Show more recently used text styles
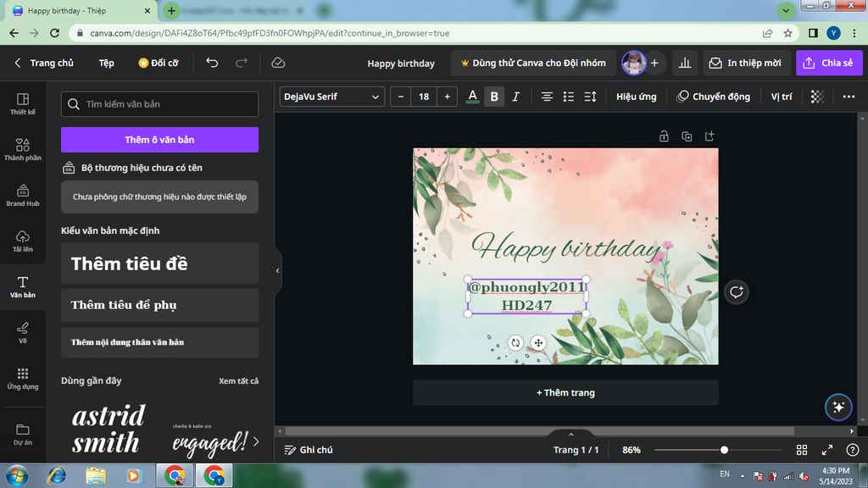 (x=256, y=441)
